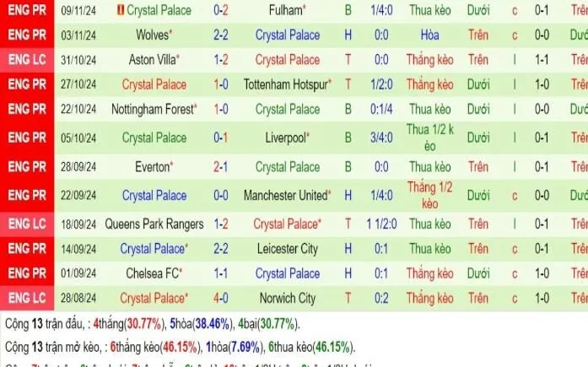Open the Liverpool team link
The width and height of the screenshot is (588, 367).
(x=284, y=138)
